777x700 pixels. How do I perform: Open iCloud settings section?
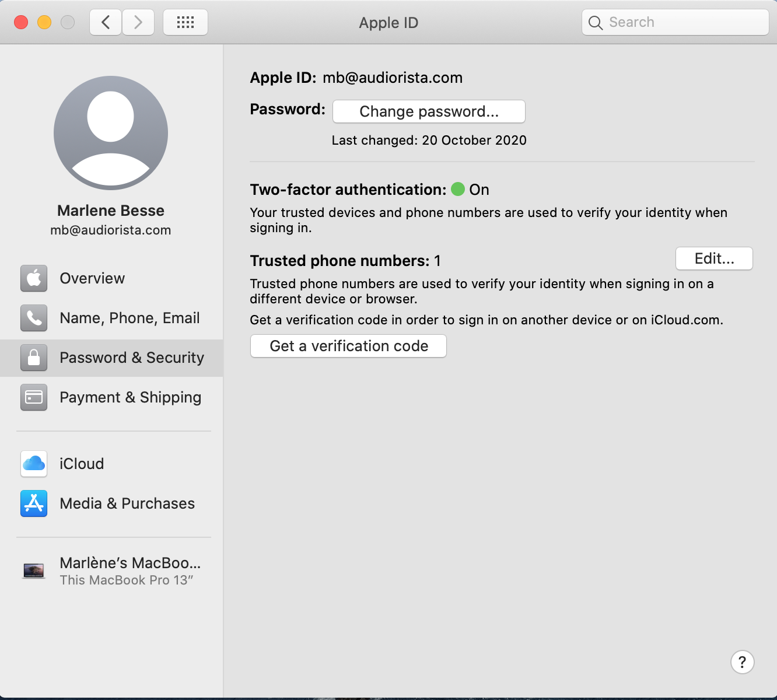point(111,464)
